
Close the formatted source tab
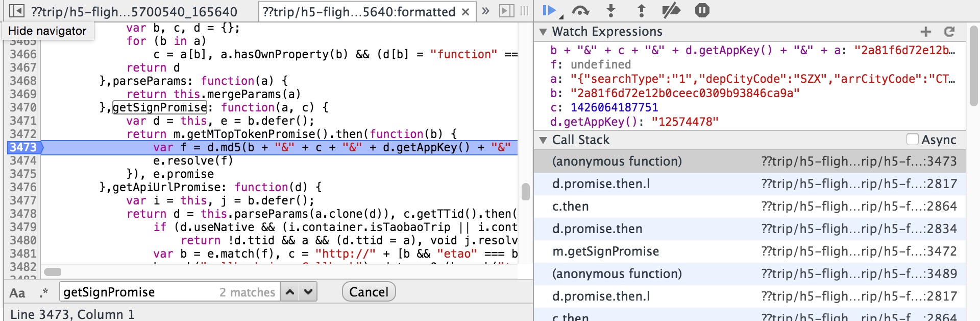point(465,12)
